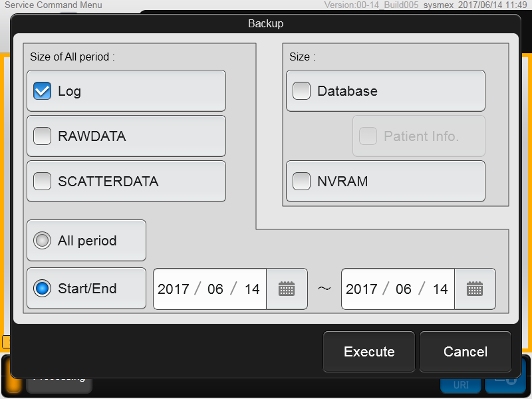Select the All period radio button

43,241
